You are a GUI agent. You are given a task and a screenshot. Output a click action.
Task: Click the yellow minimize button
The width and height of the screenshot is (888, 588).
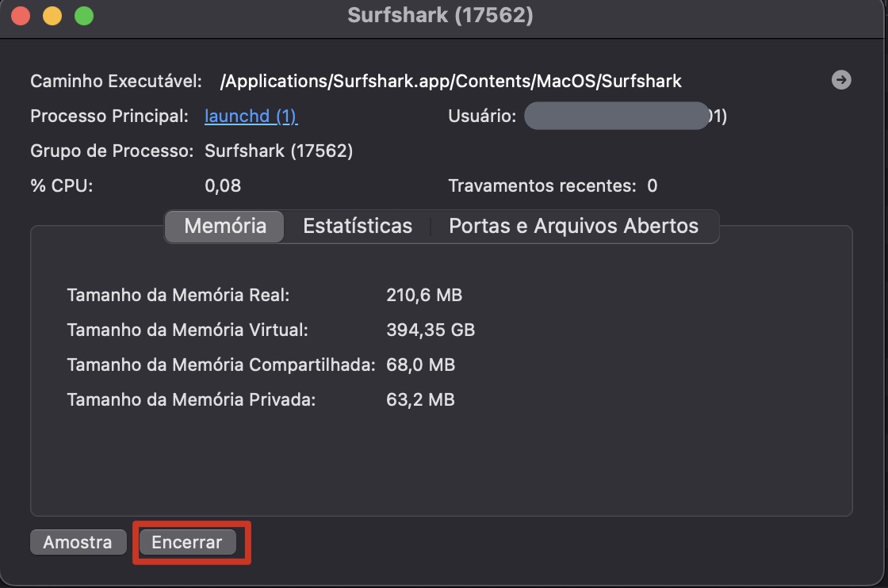click(51, 14)
